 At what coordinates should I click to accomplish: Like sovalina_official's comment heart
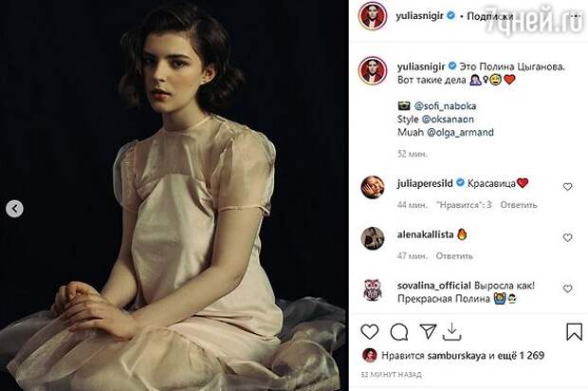567,289
